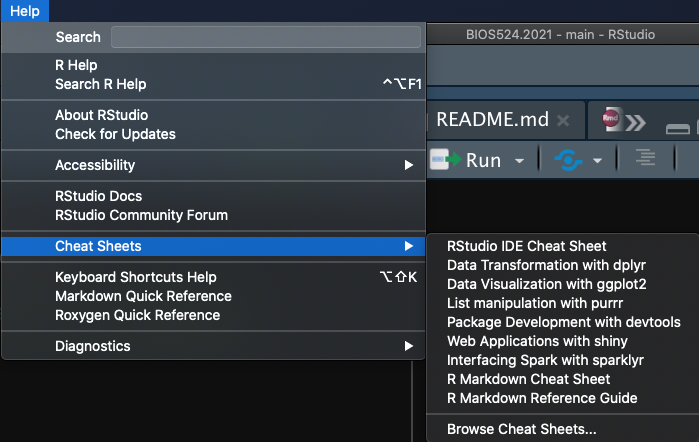699x442 pixels.
Task: Close the README.md tab
Action: tap(563, 120)
